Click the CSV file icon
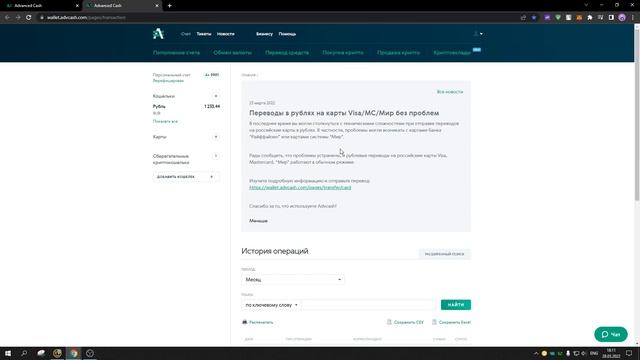The width and height of the screenshot is (640, 360). (x=389, y=322)
